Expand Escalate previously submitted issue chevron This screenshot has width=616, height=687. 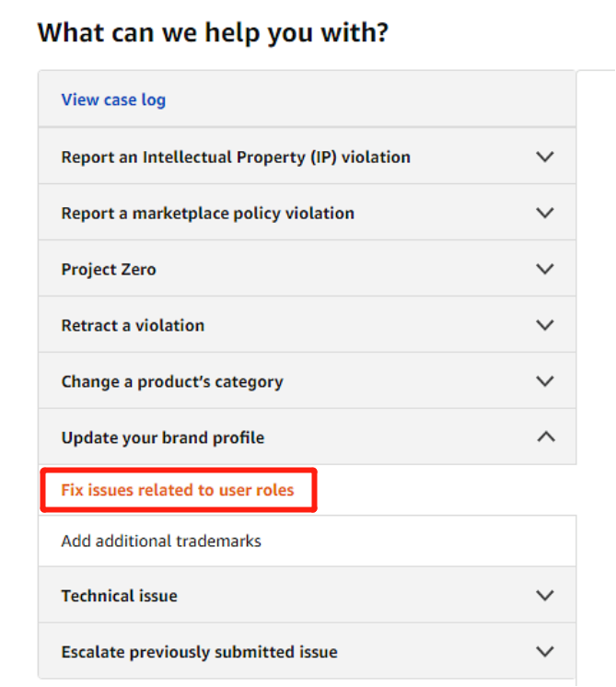pos(545,651)
